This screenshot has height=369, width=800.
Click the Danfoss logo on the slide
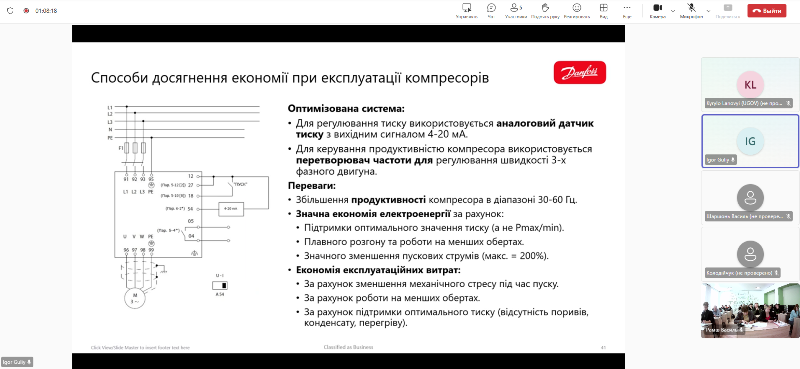580,72
